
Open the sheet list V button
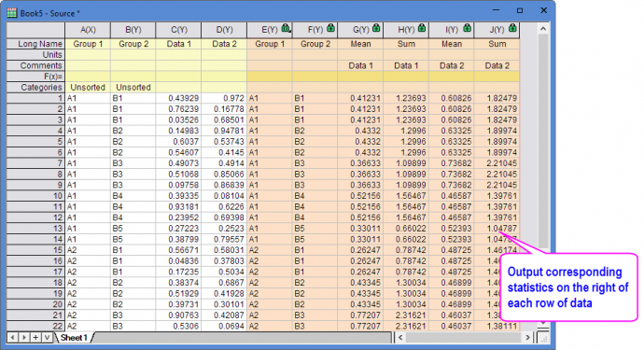48,338
